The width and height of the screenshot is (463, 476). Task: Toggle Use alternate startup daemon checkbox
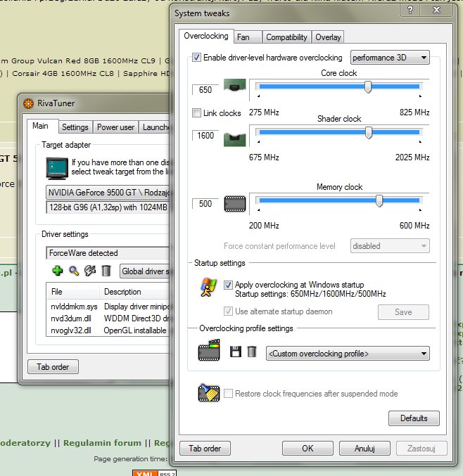tap(228, 311)
